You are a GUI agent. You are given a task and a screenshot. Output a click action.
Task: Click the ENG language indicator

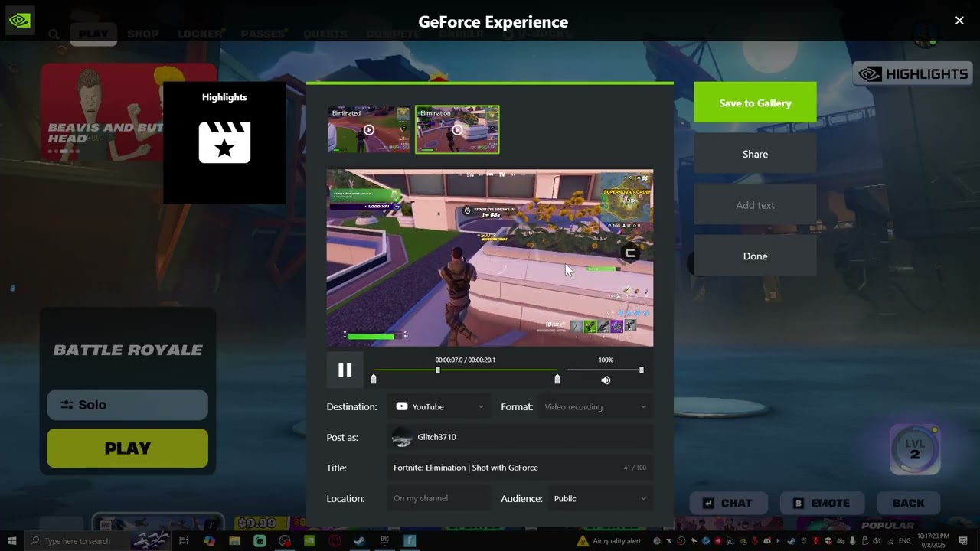click(905, 541)
